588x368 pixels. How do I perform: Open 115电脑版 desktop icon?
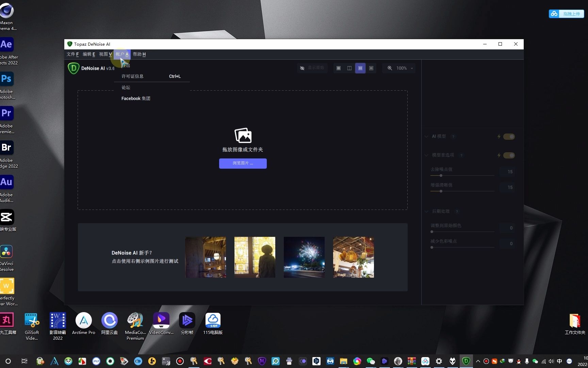point(213,324)
